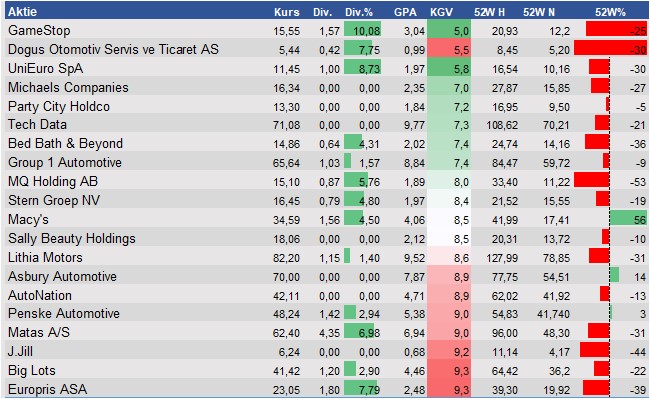
Task: Select Lithia Motors 52W high 127,99
Action: pos(502,258)
